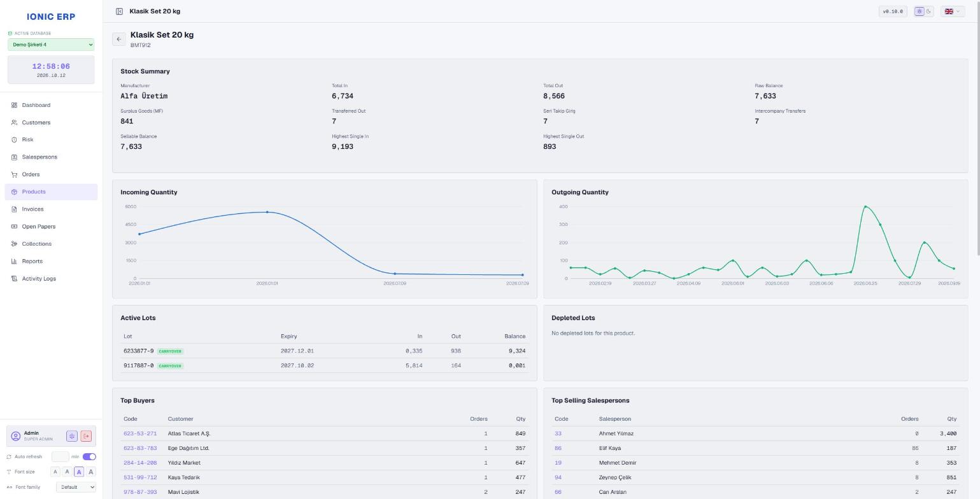Open customer code 978-87-393
Image resolution: width=980 pixels, height=499 pixels.
point(140,492)
